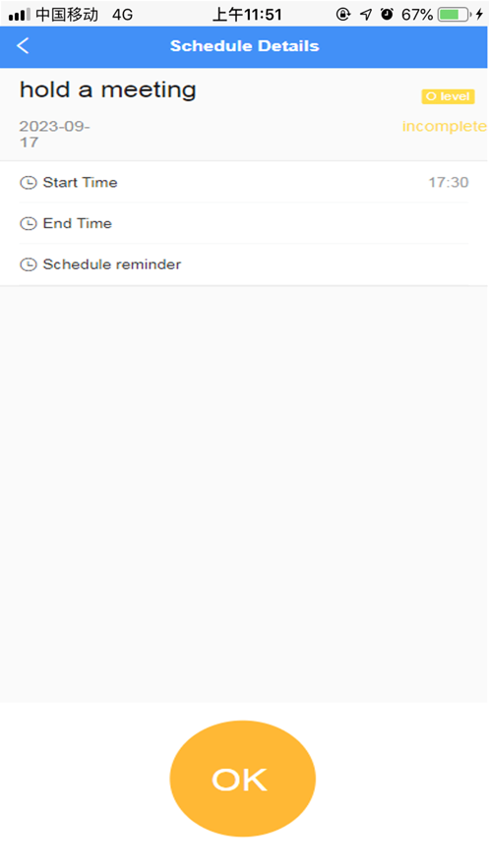Select the 17:30 start time value
Image resolution: width=489 pixels, height=868 pixels.
coord(449,182)
